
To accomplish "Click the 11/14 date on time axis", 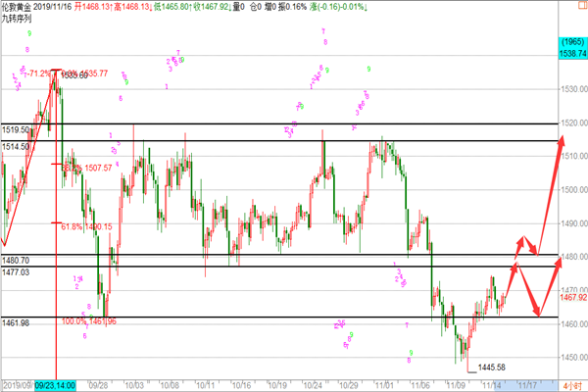I will pos(492,385).
